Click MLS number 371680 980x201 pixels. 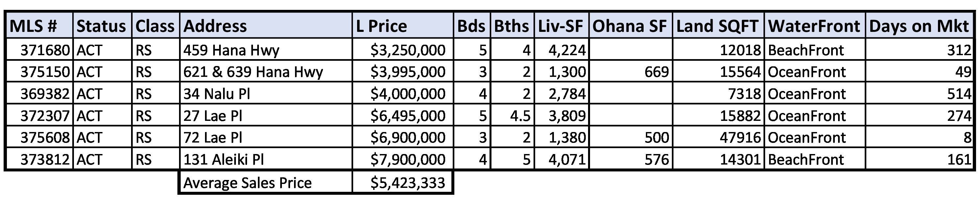[x=45, y=50]
